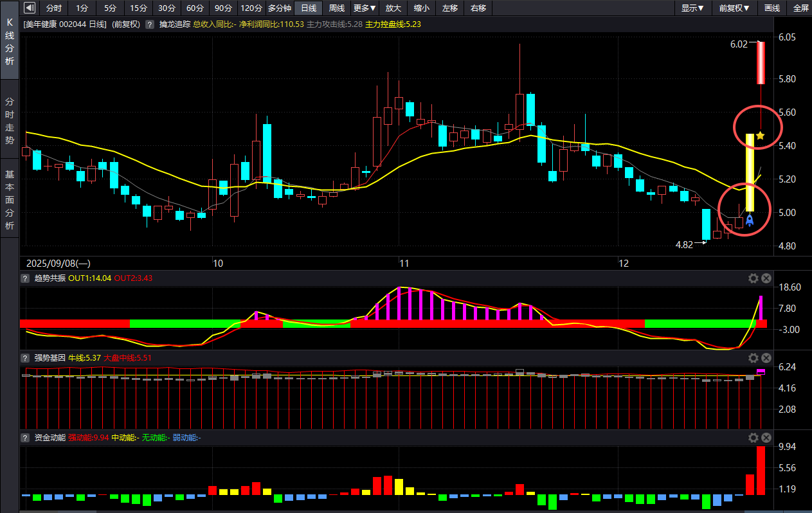This screenshot has width=812, height=513.
Task: Open 强势基因 indicator settings gear
Action: tap(753, 358)
